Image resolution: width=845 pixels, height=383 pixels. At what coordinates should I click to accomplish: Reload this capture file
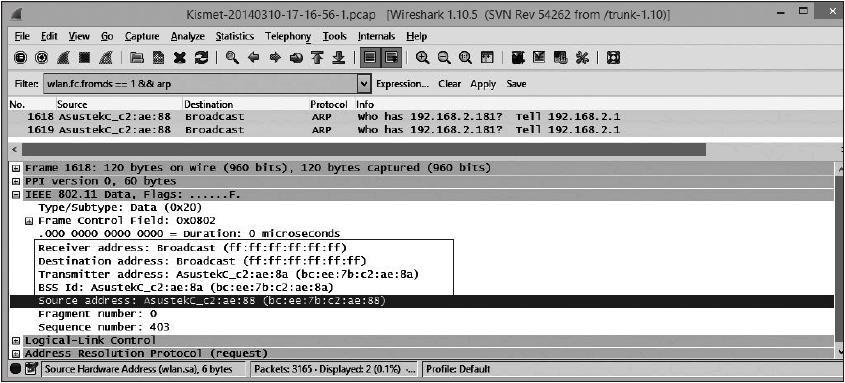pos(201,58)
